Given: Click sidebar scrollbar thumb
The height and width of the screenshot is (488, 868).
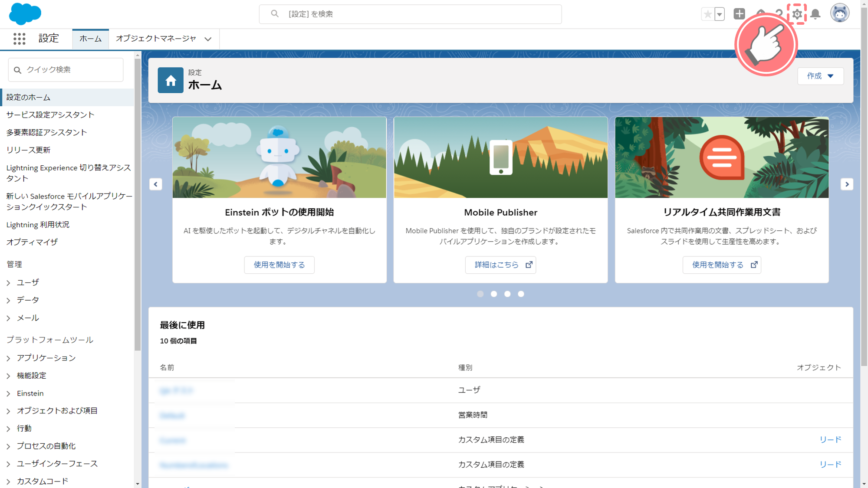Looking at the screenshot, I should coord(138,204).
